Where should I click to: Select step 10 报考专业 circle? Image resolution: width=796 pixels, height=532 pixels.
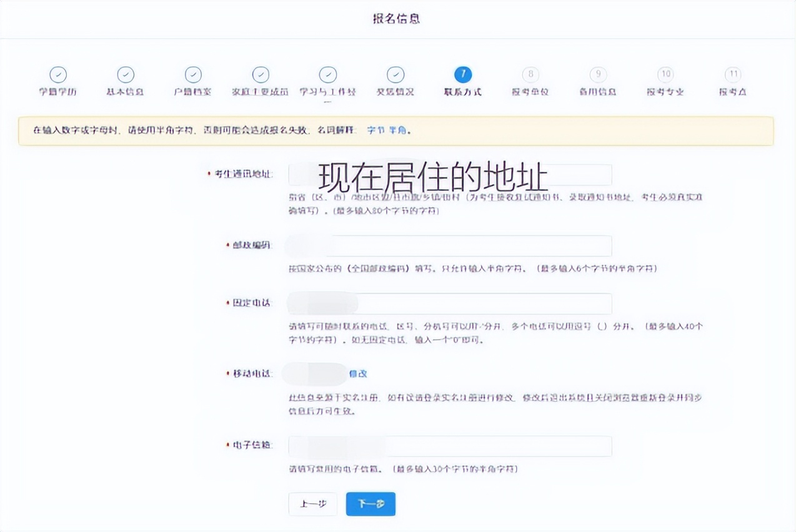(664, 74)
